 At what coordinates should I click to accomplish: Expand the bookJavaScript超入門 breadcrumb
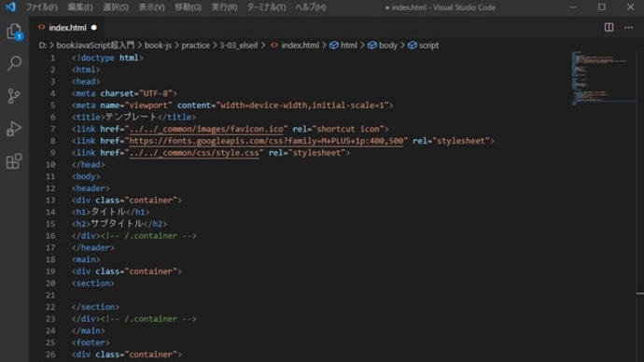point(95,45)
